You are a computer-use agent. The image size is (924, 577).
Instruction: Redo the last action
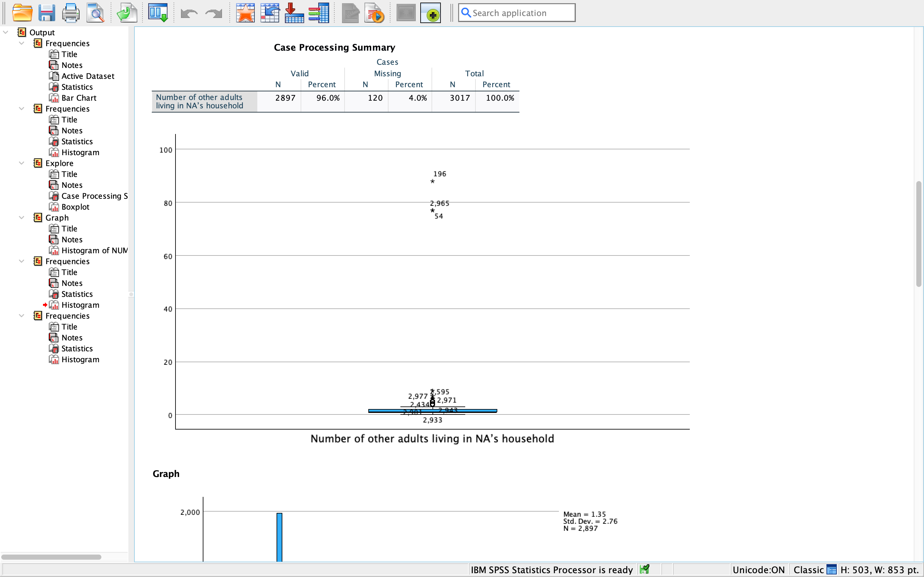(213, 13)
